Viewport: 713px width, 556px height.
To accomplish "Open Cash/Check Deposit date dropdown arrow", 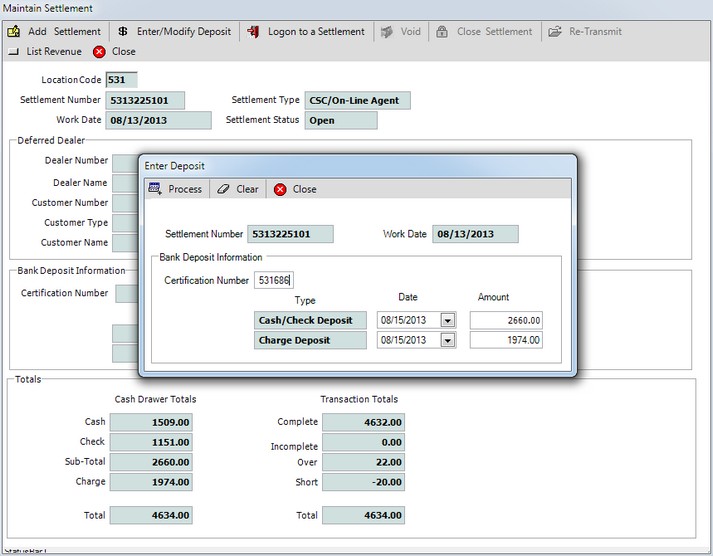I will 447,321.
